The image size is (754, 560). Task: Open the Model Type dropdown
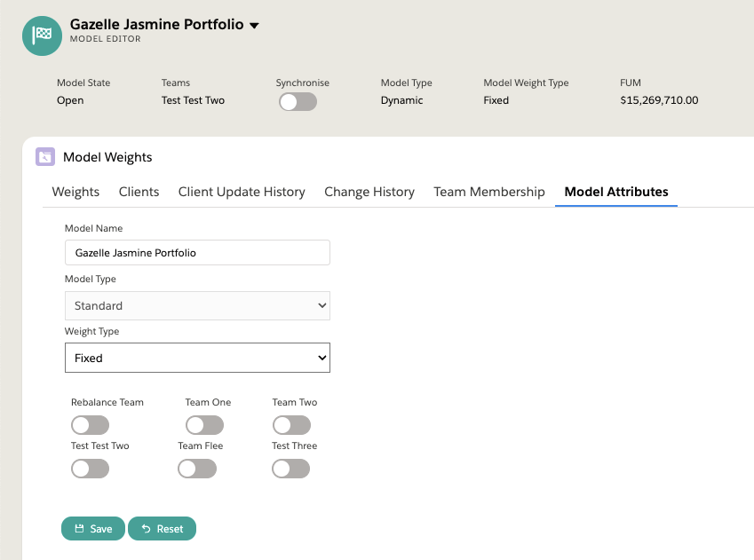tap(197, 305)
